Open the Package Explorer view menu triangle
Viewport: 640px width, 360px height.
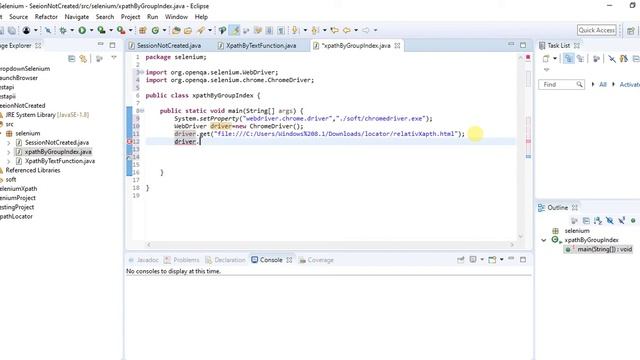(114, 58)
